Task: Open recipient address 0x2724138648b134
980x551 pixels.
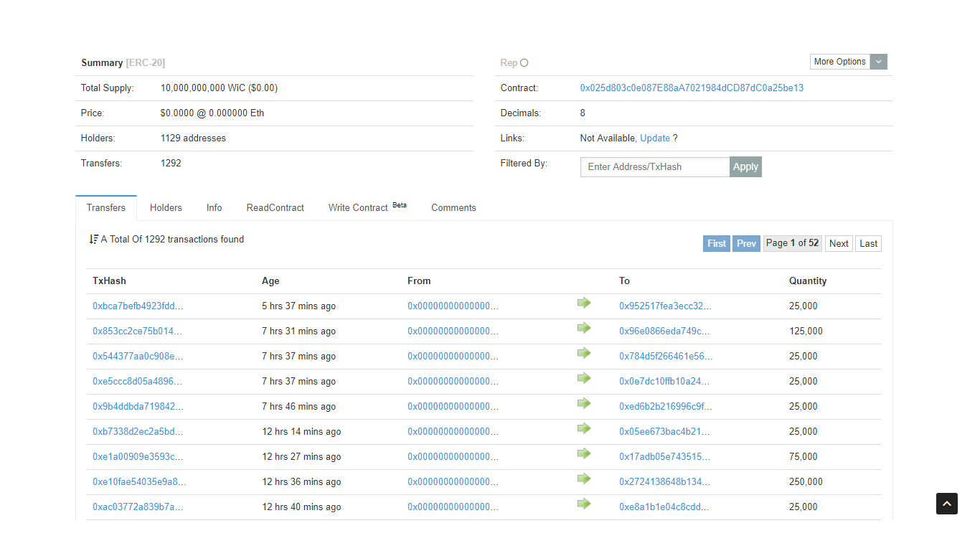Action: tap(664, 482)
